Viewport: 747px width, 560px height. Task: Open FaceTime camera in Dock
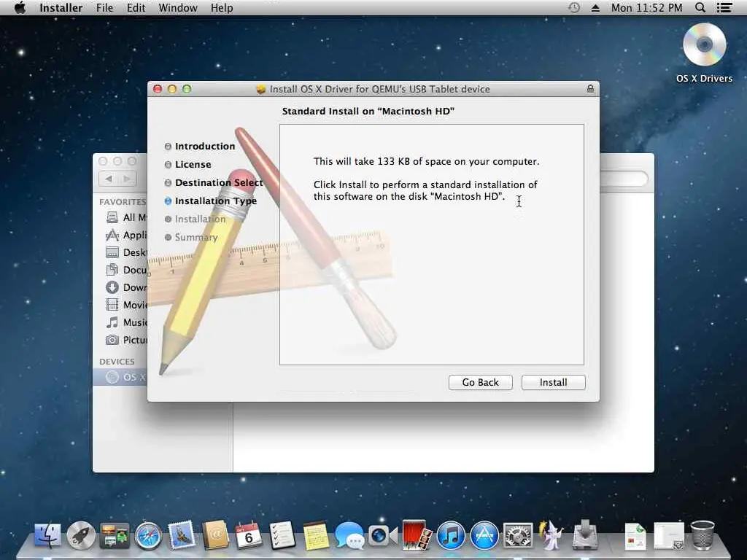click(383, 535)
